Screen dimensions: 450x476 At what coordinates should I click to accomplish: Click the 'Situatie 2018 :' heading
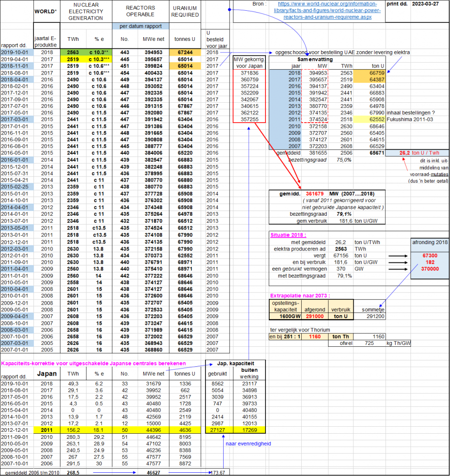coord(289,235)
